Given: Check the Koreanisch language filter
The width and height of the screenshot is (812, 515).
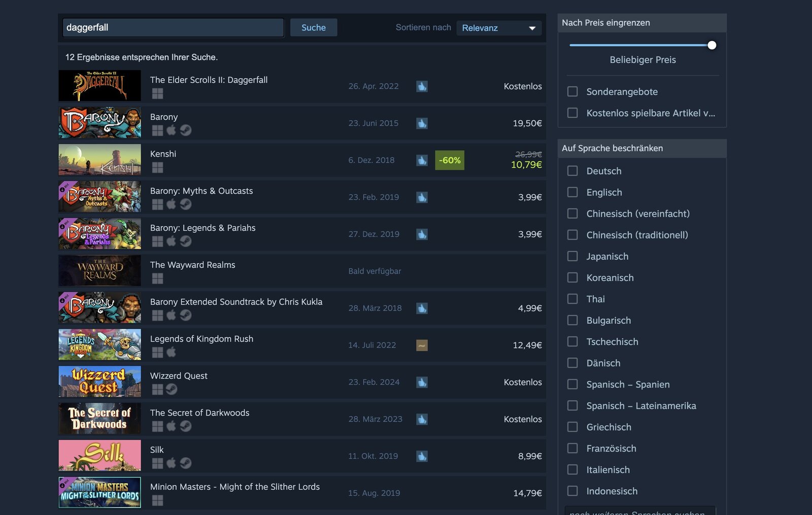Looking at the screenshot, I should (572, 278).
